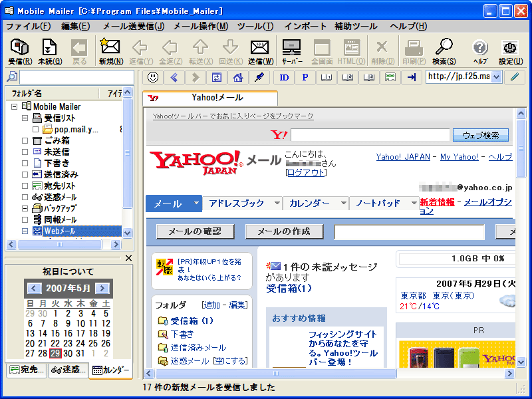Go to home page via house icon
The image size is (532, 399).
(x=238, y=77)
